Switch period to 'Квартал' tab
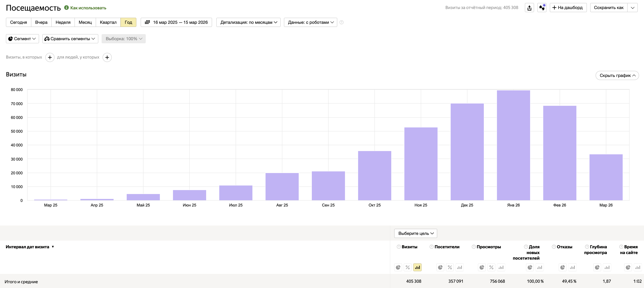Image resolution: width=644 pixels, height=288 pixels. [108, 22]
